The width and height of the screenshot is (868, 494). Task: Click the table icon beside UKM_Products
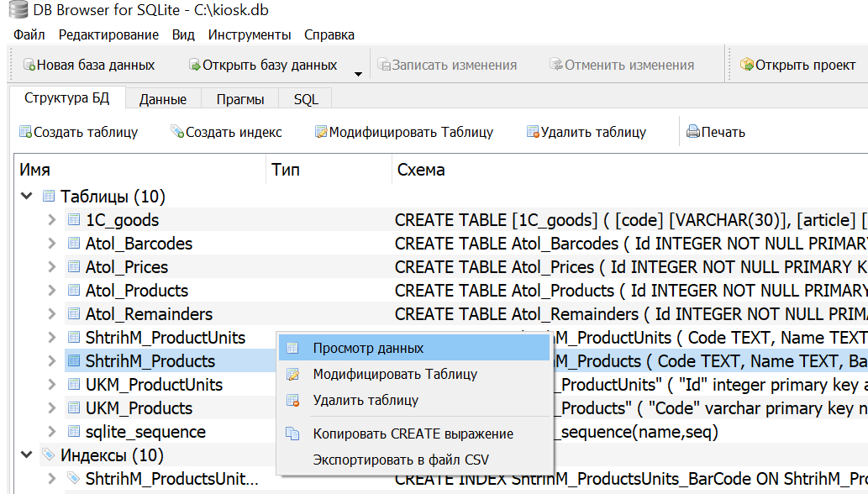[x=74, y=407]
